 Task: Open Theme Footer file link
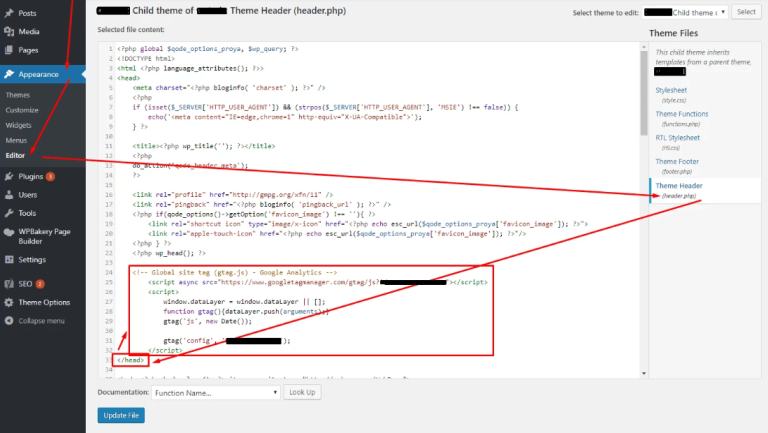677,161
